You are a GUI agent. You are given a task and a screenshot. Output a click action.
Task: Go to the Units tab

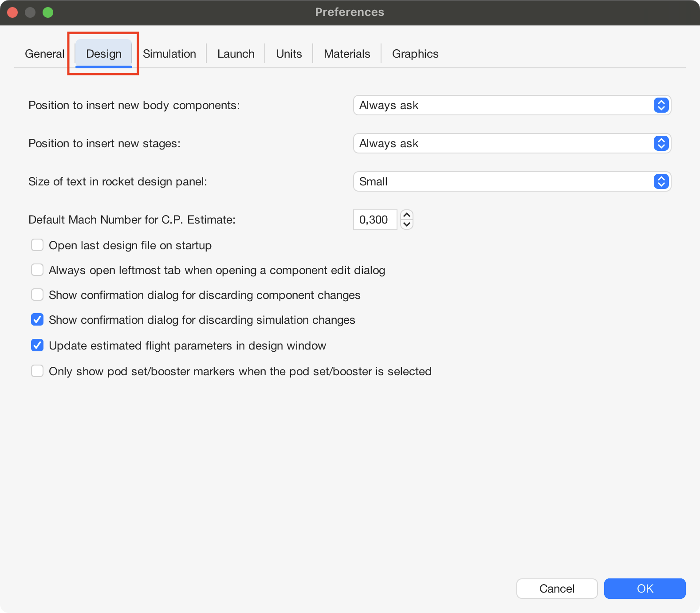289,54
